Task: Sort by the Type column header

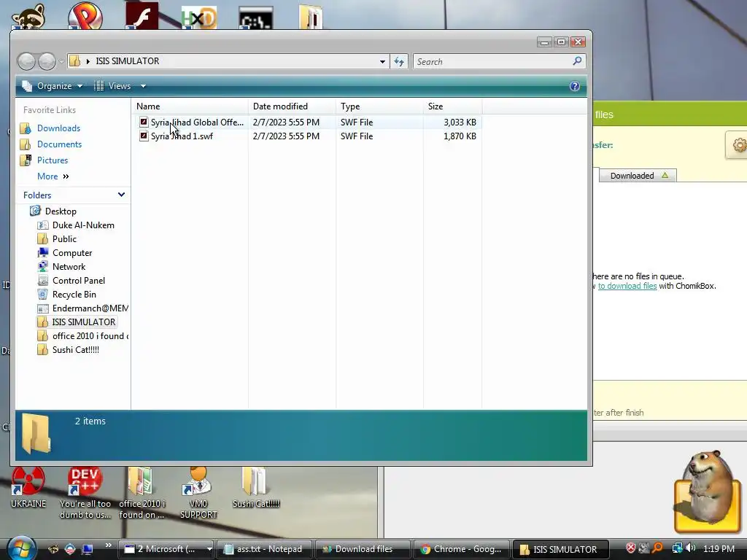Action: point(379,106)
